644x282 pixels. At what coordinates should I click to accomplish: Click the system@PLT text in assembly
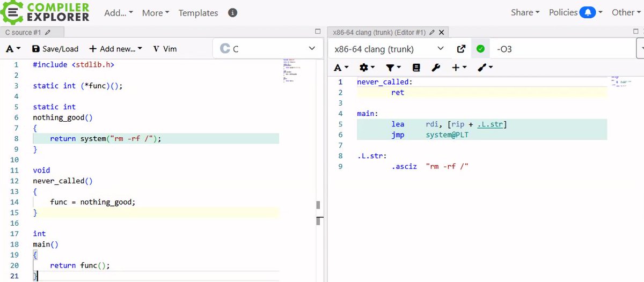[447, 135]
